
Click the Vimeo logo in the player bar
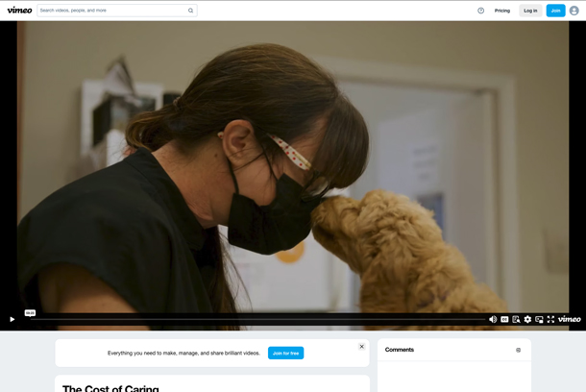(x=569, y=319)
